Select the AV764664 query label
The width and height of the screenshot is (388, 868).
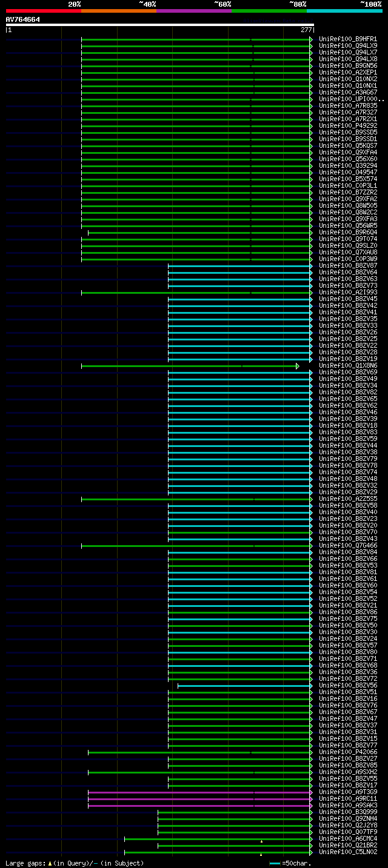click(x=23, y=19)
